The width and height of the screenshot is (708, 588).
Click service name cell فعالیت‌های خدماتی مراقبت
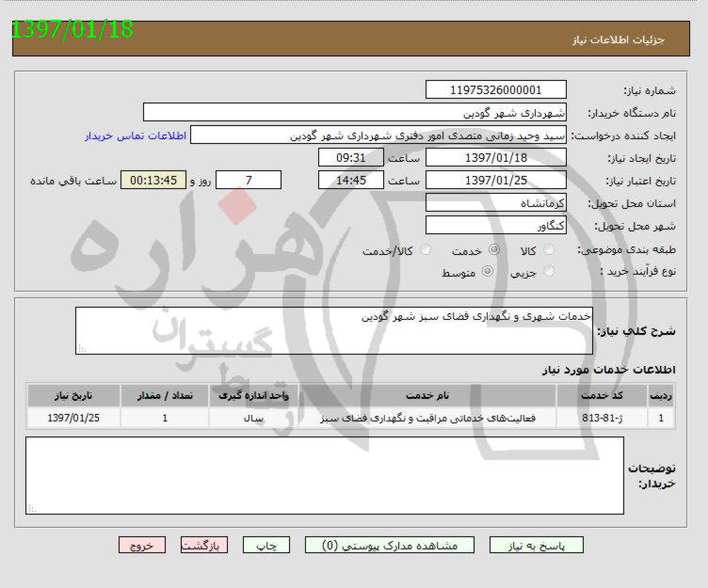click(427, 418)
